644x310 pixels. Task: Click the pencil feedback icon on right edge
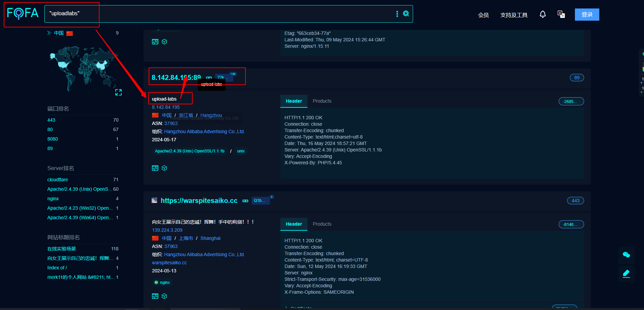pyautogui.click(x=626, y=274)
